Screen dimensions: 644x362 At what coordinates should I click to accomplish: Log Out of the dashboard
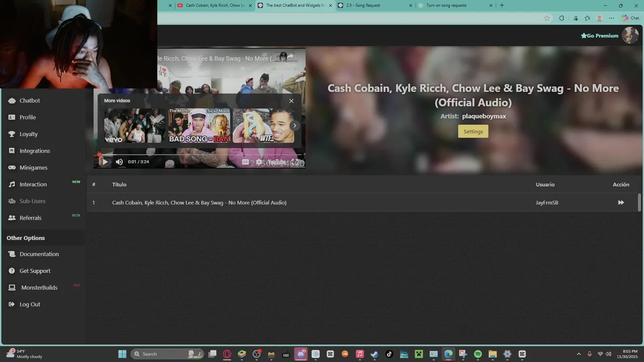pos(30,304)
